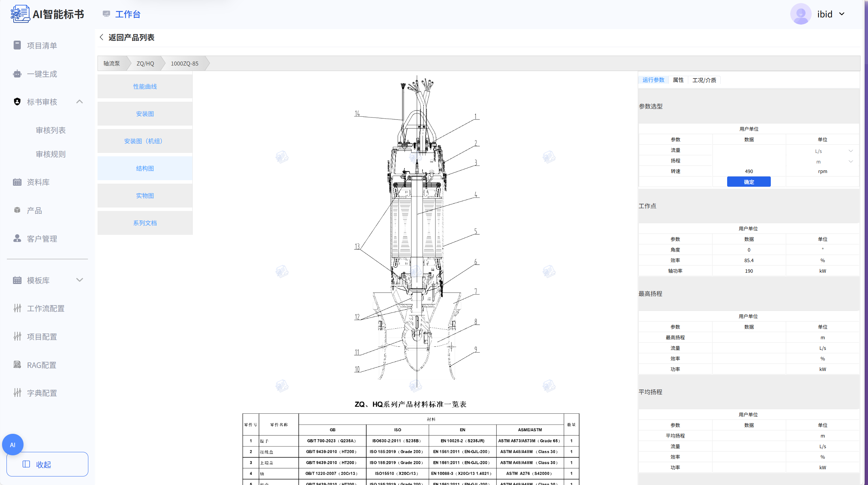Click the 资料库 sidebar icon
Viewport: 868px width, 485px height.
tap(17, 182)
